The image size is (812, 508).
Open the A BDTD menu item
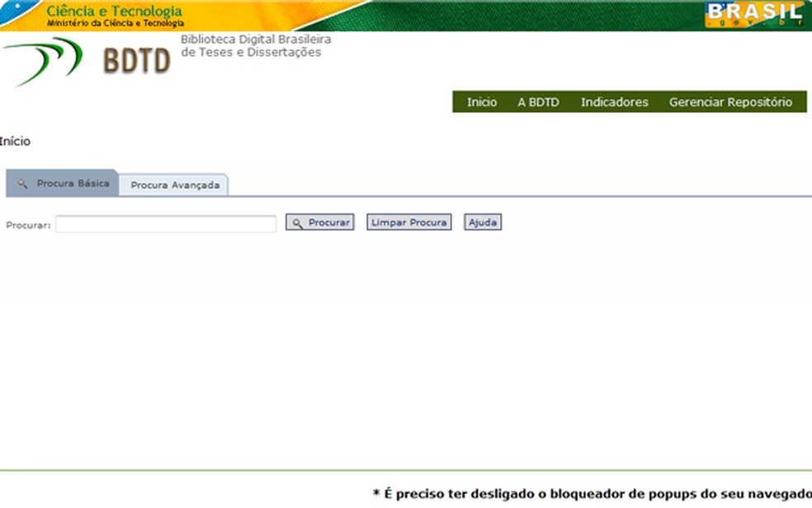click(538, 101)
